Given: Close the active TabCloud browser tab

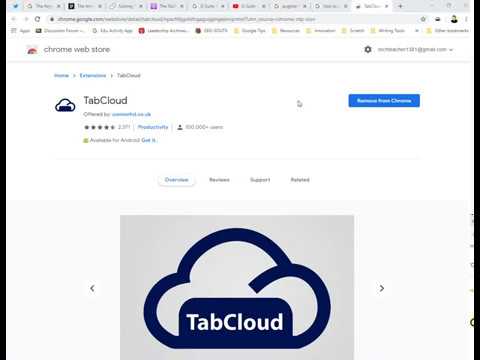Looking at the screenshot, I should click(x=386, y=6).
